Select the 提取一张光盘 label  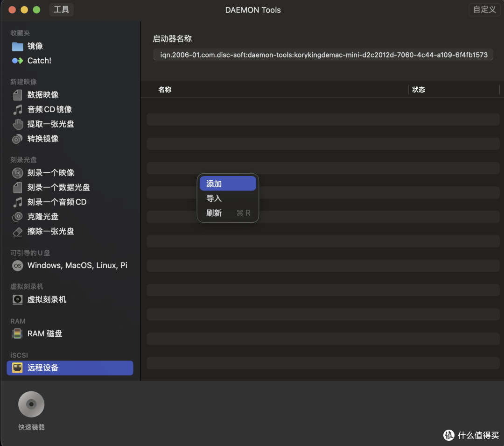pyautogui.click(x=50, y=124)
